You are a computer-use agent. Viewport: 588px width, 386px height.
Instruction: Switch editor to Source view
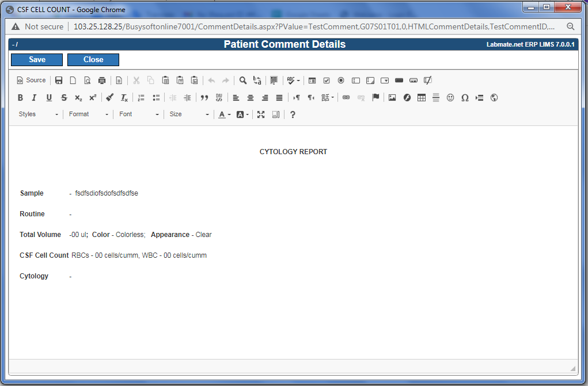[x=31, y=80]
